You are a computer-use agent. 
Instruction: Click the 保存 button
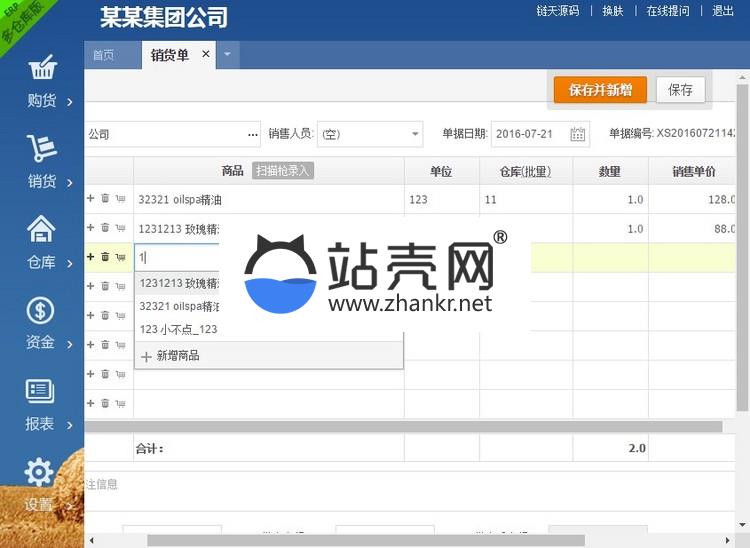click(x=680, y=90)
